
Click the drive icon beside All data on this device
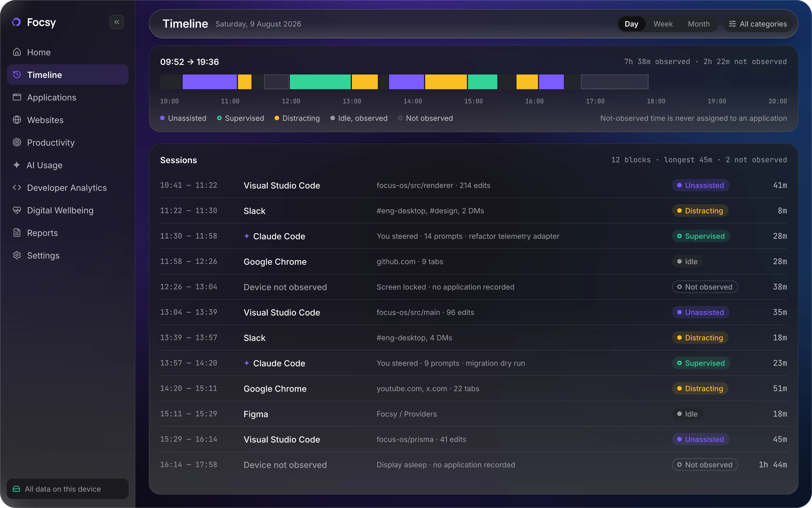coord(16,489)
